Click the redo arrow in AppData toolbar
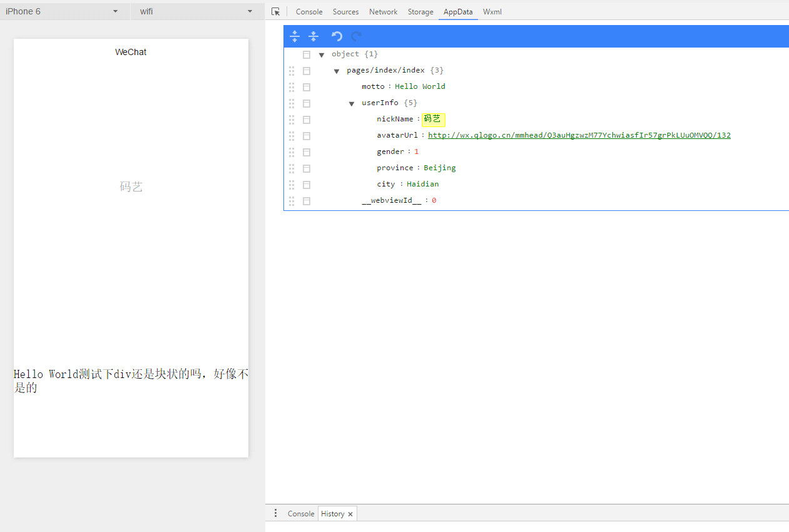 pos(357,36)
